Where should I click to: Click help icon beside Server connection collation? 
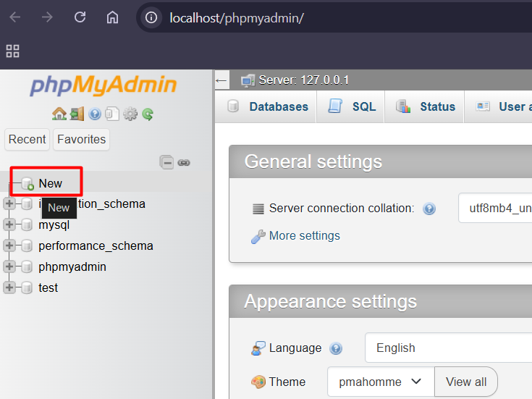click(x=429, y=209)
